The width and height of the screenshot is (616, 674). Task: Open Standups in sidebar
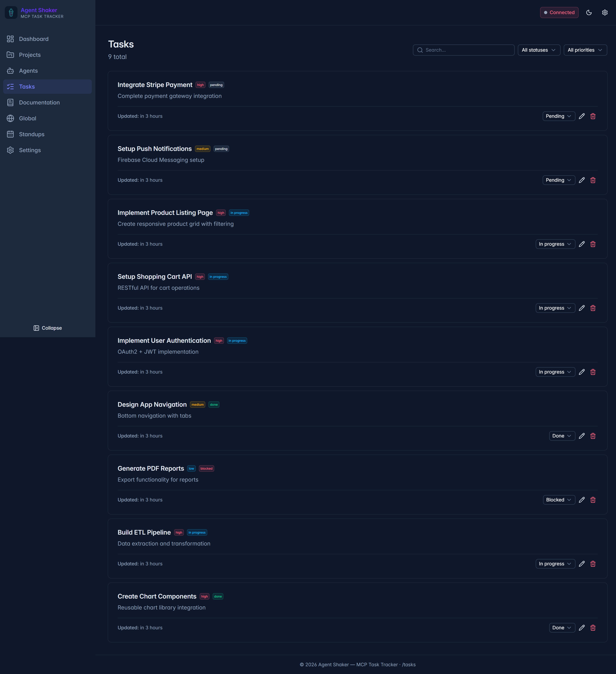pos(47,134)
